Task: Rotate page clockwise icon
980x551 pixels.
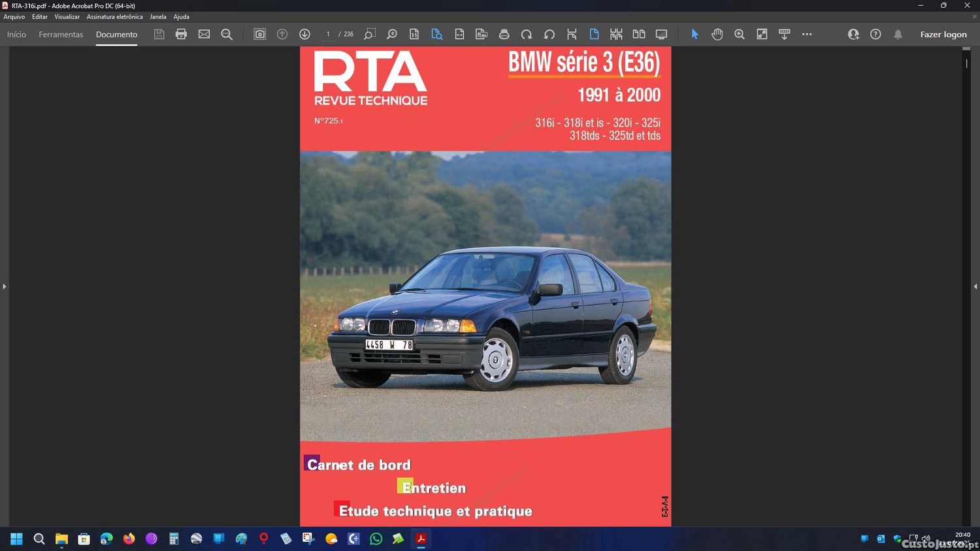Action: point(527,34)
